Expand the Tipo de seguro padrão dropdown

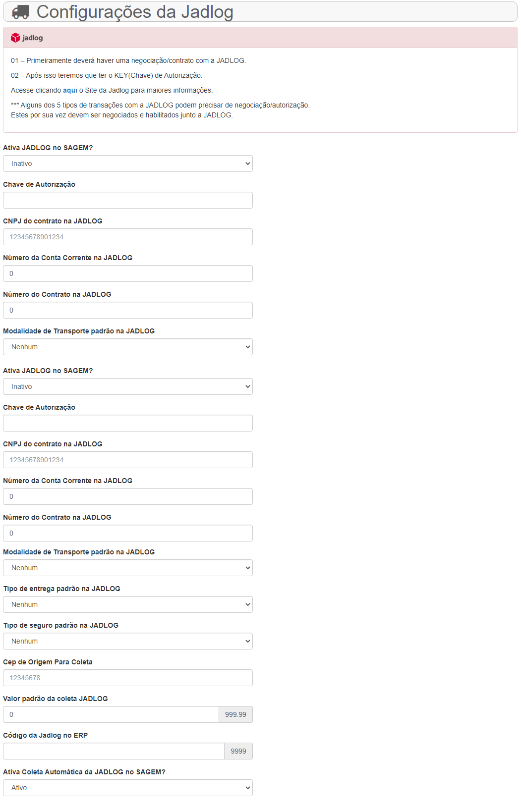128,641
